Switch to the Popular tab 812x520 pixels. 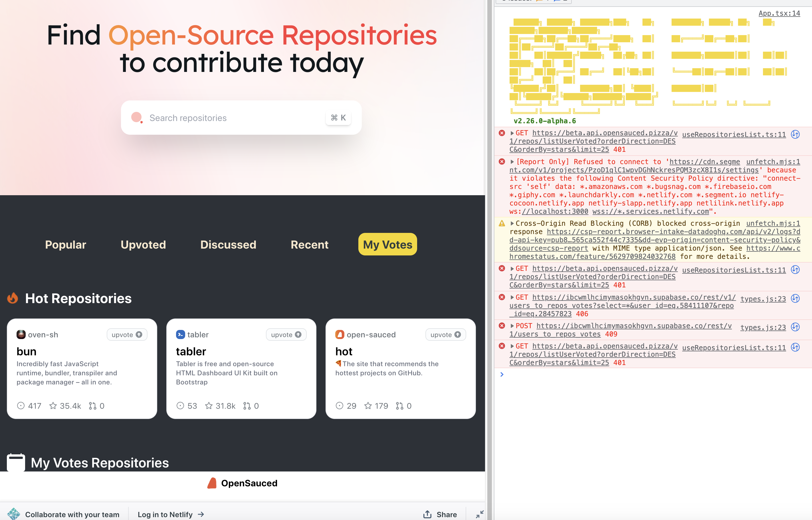coord(65,245)
